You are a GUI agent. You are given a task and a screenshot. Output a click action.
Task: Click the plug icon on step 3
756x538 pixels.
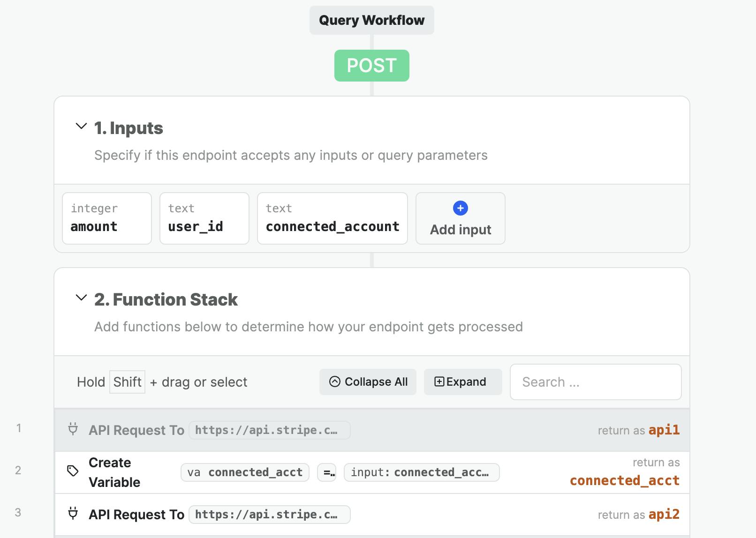tap(73, 514)
